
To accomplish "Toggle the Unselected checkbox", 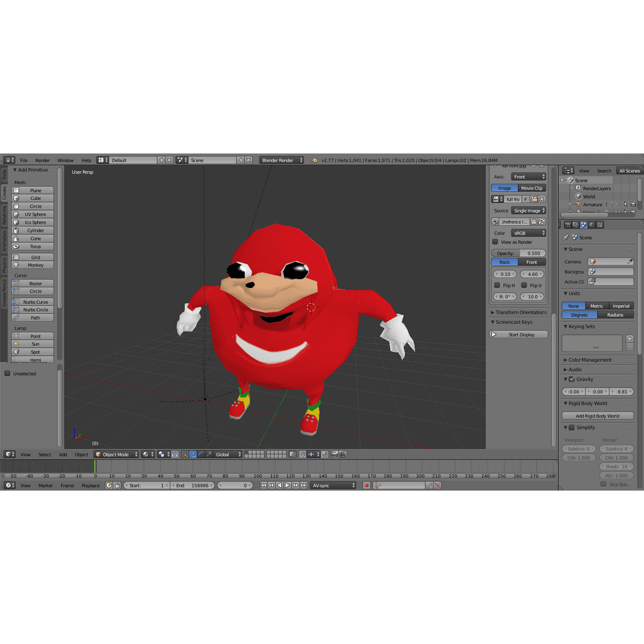I will (8, 374).
